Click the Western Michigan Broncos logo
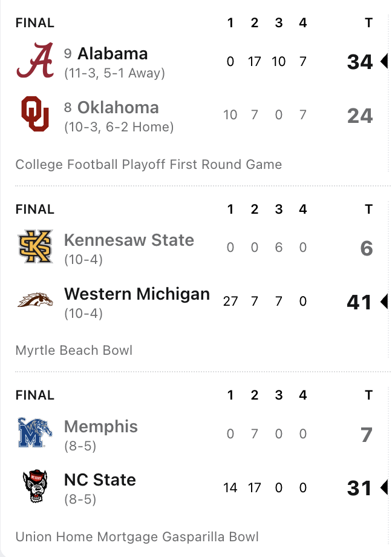Viewport: 392px width, 557px height. 36,300
